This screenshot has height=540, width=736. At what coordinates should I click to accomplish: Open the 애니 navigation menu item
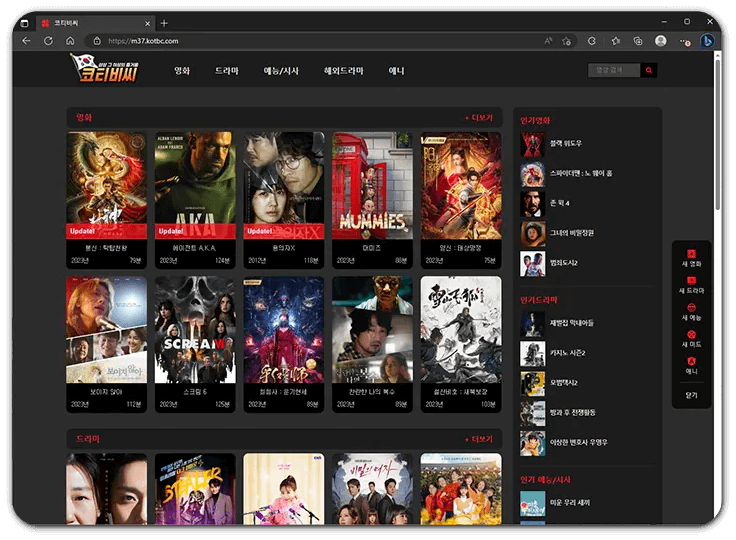[x=396, y=71]
